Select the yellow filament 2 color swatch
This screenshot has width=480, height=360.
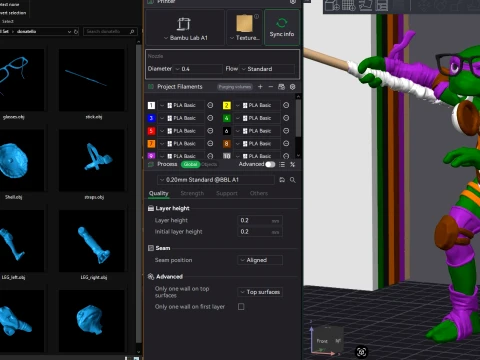(x=227, y=105)
